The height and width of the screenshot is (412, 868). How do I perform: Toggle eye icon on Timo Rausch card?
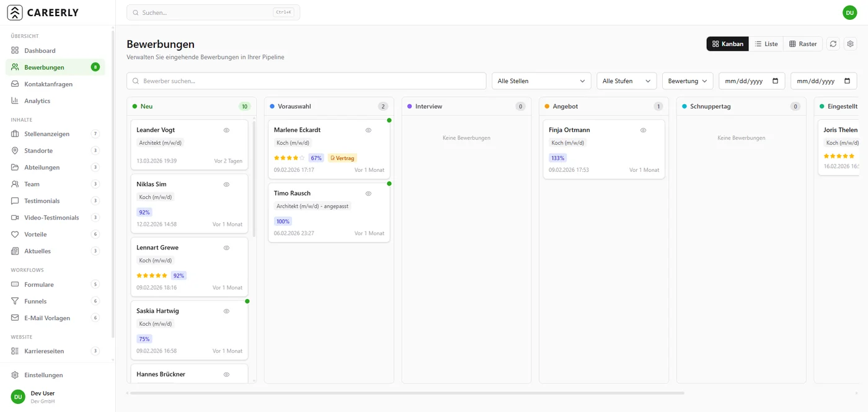point(368,194)
